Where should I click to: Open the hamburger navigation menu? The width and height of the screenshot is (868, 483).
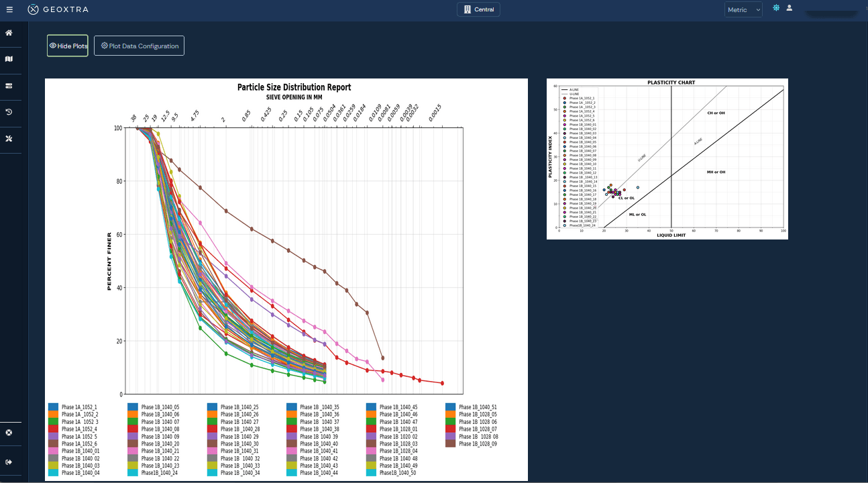(9, 9)
